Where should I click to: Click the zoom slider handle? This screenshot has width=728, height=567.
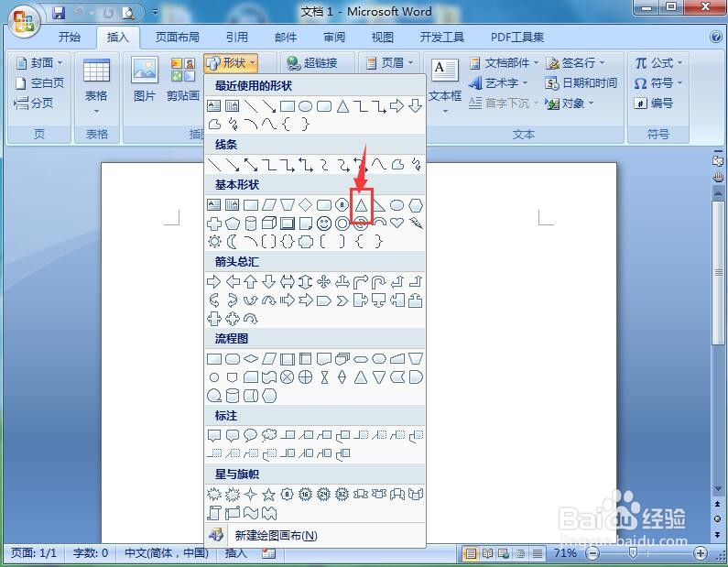(633, 552)
